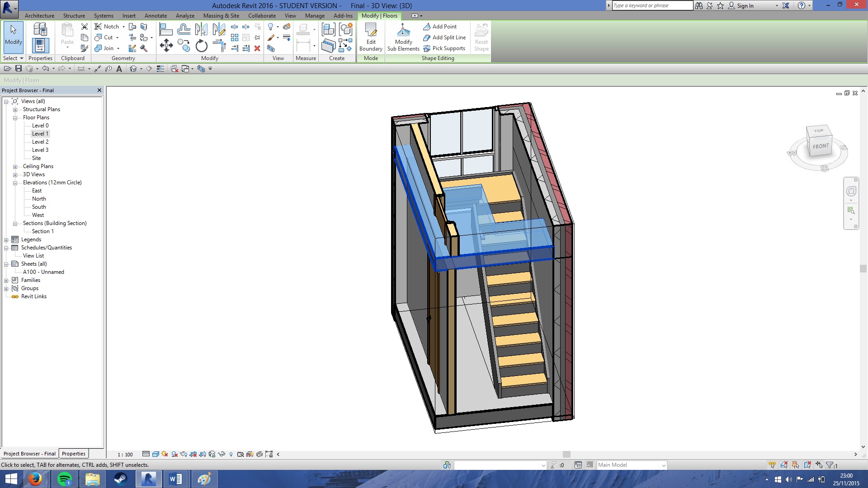Collapse the Floor Plans tree node
This screenshot has height=488, width=868.
point(15,118)
